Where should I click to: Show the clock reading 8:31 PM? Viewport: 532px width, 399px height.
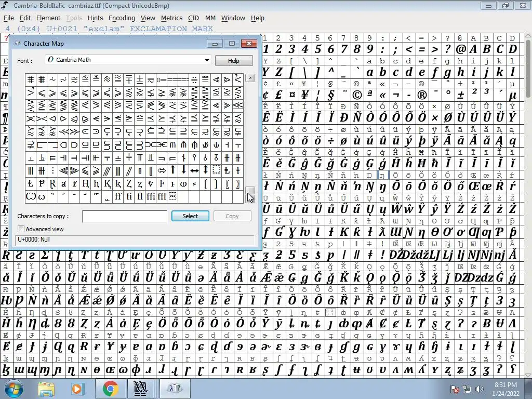506,385
